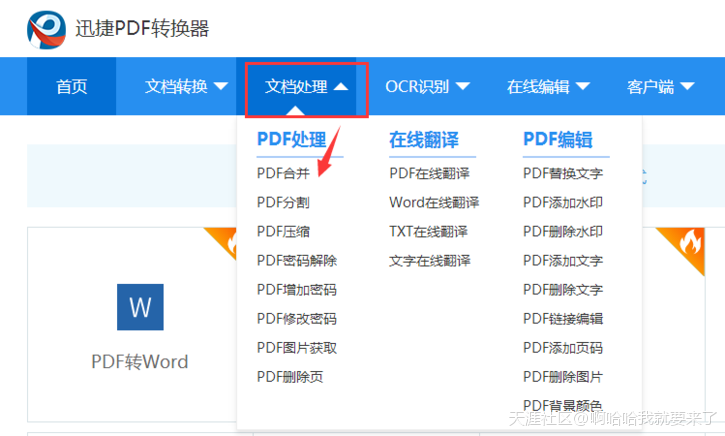Click the 迅捷PDF转换器 title text
Viewport: 725px width, 436px height.
pyautogui.click(x=142, y=29)
